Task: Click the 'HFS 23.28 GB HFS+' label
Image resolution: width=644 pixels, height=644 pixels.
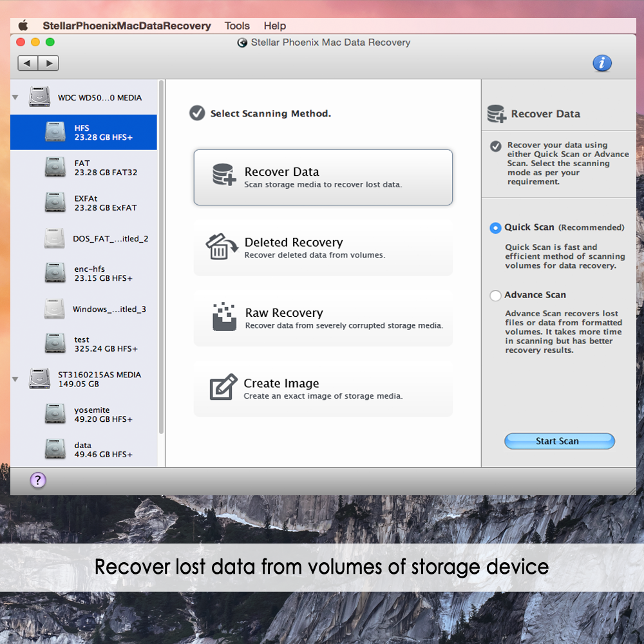Action: click(103, 132)
